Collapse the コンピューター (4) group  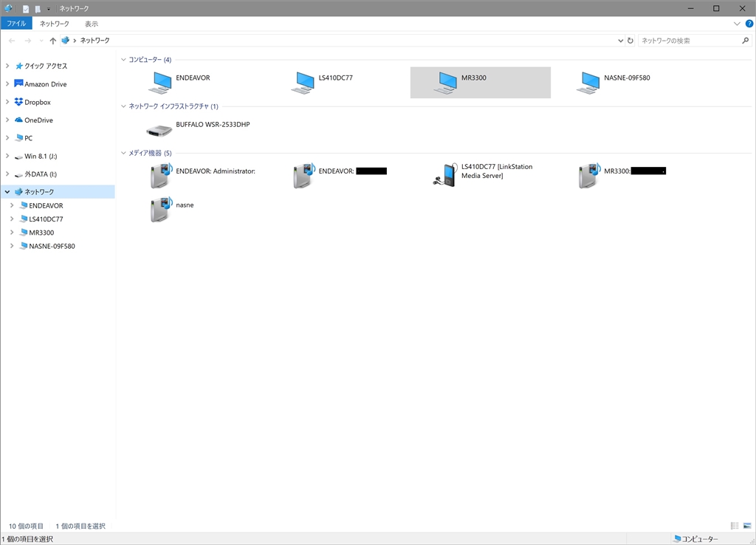[123, 59]
